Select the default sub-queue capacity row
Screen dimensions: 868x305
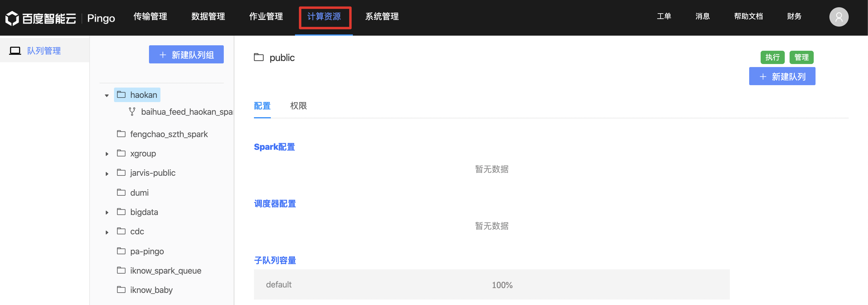pyautogui.click(x=491, y=284)
